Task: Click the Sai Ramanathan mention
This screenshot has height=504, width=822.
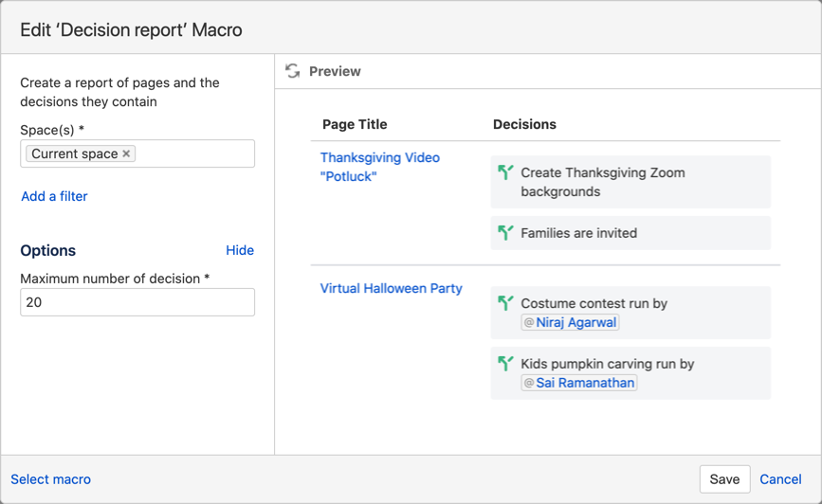Action: (585, 383)
